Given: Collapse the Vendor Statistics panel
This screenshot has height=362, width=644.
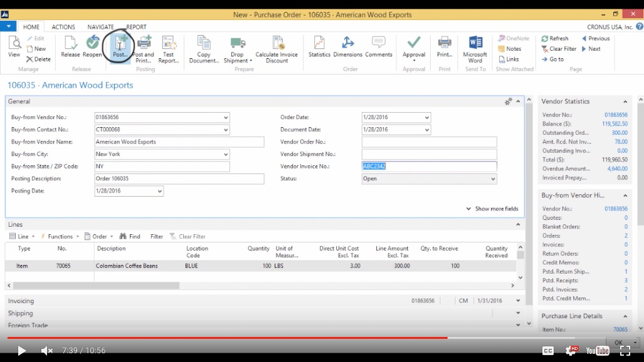Looking at the screenshot, I should [x=625, y=101].
